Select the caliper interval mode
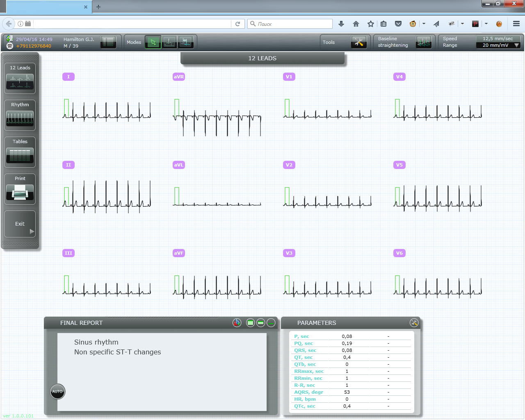 click(x=185, y=42)
